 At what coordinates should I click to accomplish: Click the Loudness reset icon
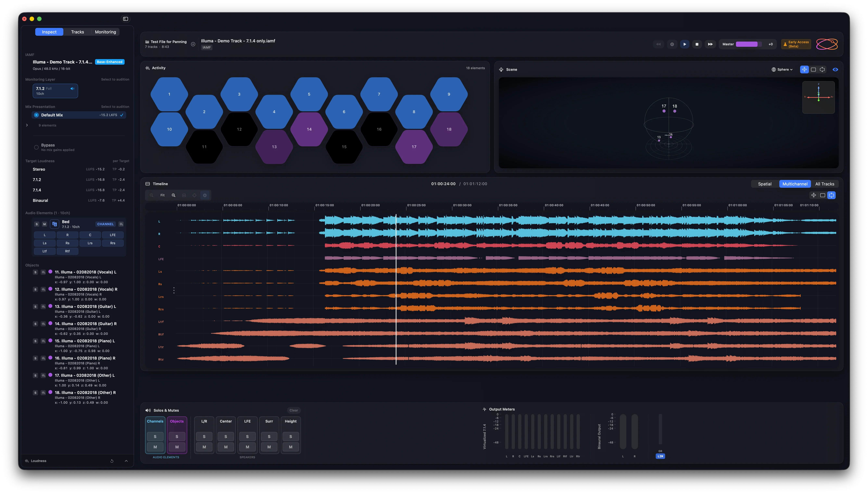pos(112,461)
